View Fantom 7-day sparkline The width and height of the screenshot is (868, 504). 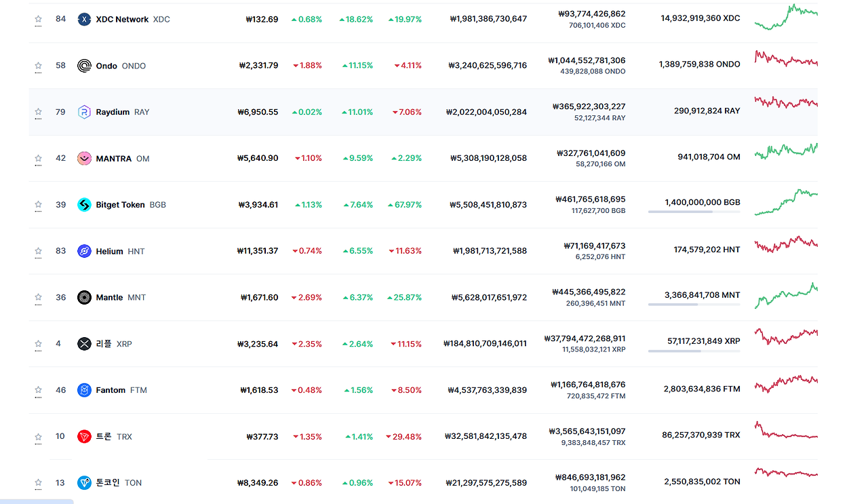[x=786, y=384]
